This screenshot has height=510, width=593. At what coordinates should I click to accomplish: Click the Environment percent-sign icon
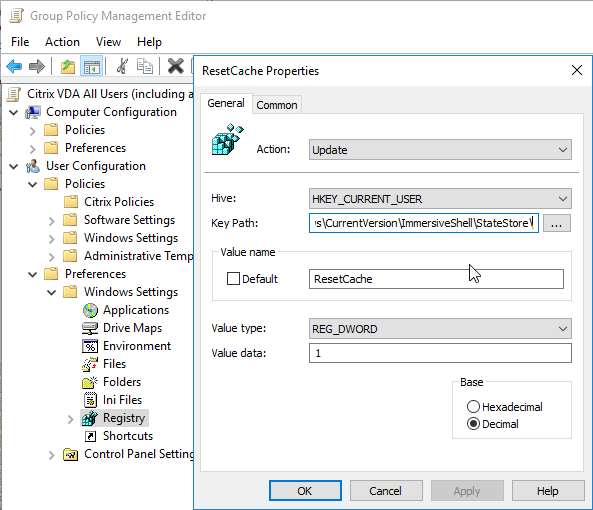click(90, 346)
